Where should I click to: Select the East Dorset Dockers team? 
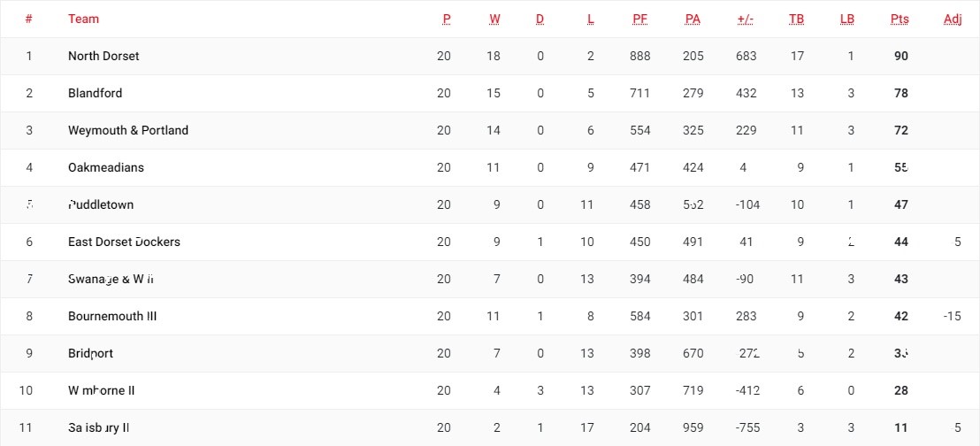(x=124, y=242)
